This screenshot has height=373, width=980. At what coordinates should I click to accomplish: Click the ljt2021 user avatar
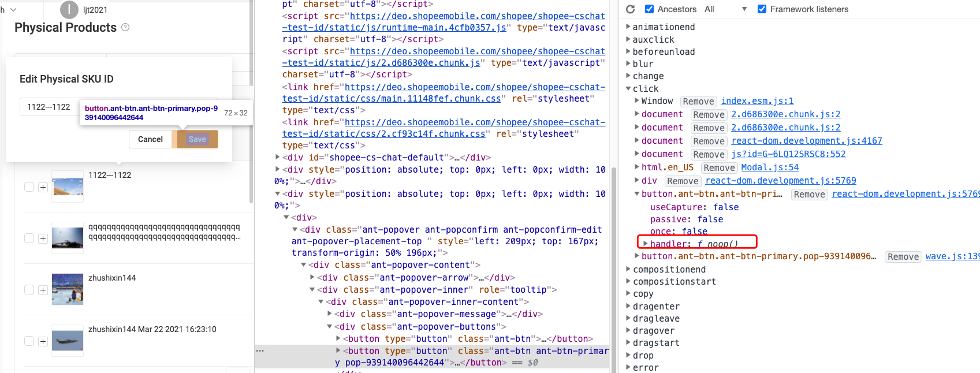tap(69, 10)
